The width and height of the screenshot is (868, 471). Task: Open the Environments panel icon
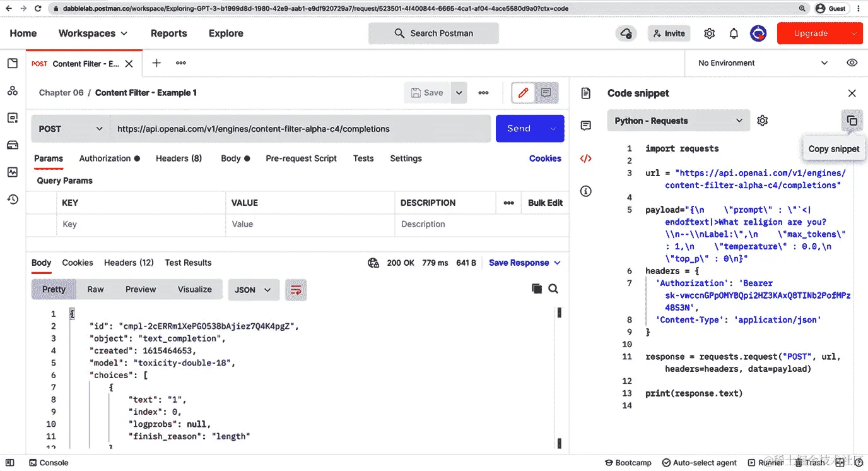13,117
